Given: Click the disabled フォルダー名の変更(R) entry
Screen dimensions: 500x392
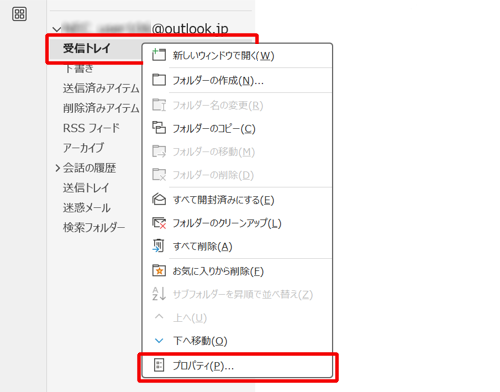Looking at the screenshot, I should [237, 105].
